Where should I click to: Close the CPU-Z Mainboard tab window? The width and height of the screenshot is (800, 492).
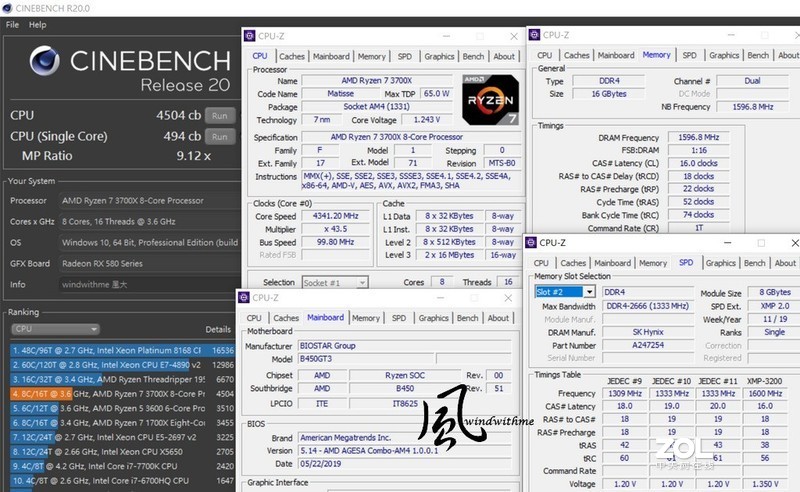click(x=508, y=298)
